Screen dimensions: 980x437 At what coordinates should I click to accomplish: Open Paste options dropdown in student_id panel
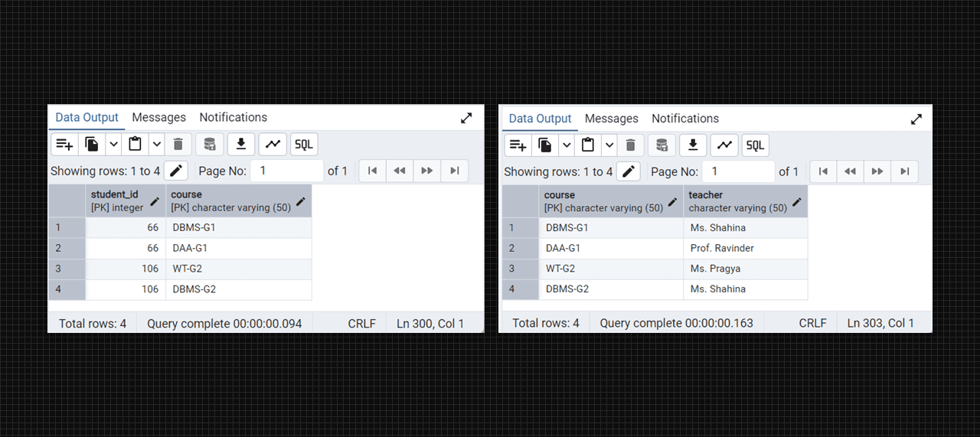coord(156,144)
